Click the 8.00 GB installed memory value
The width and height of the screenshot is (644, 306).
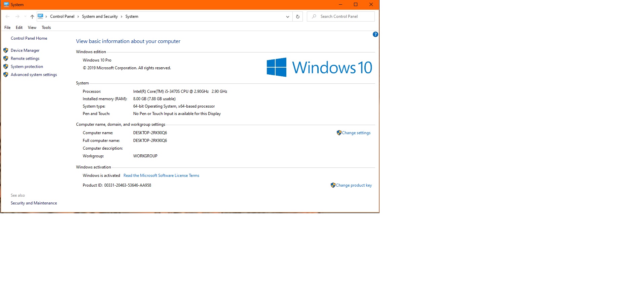154,99
